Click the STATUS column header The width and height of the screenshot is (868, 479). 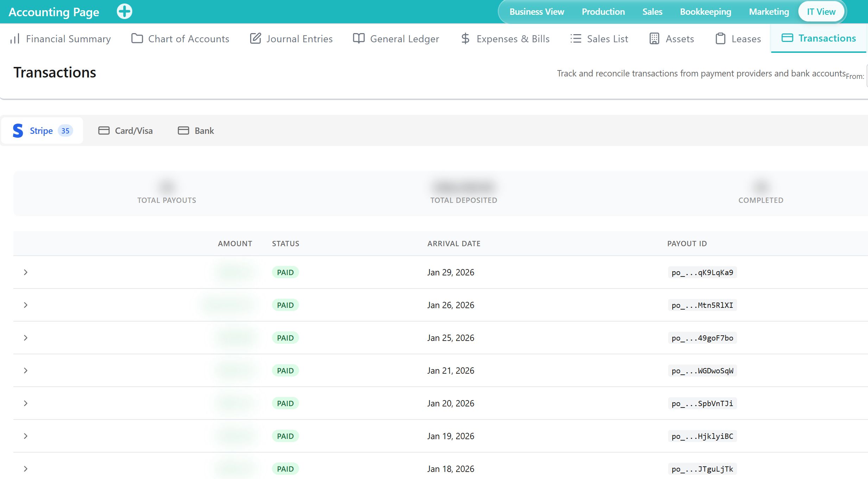click(x=286, y=243)
